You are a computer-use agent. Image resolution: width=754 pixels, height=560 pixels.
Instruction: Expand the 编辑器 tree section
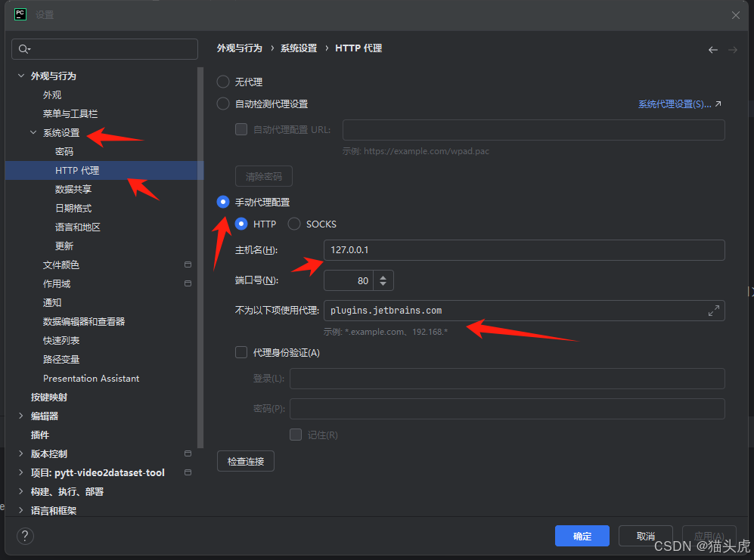pyautogui.click(x=20, y=416)
